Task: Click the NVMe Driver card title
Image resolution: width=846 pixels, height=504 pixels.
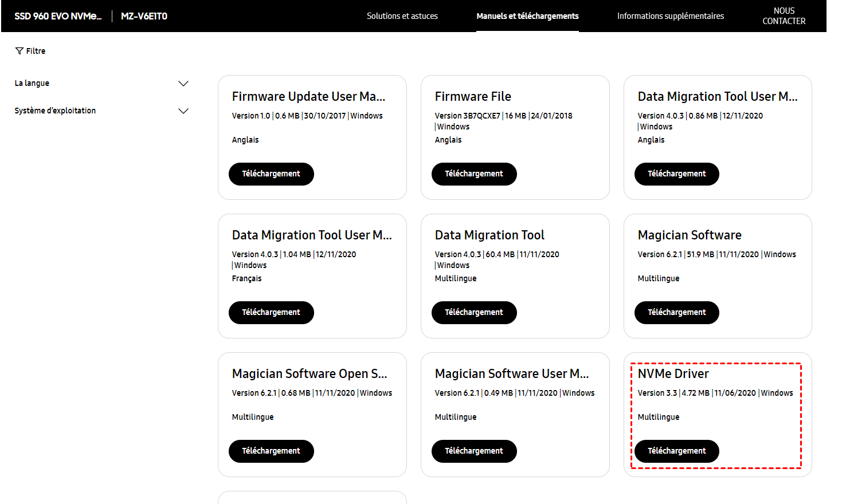Action: 673,374
